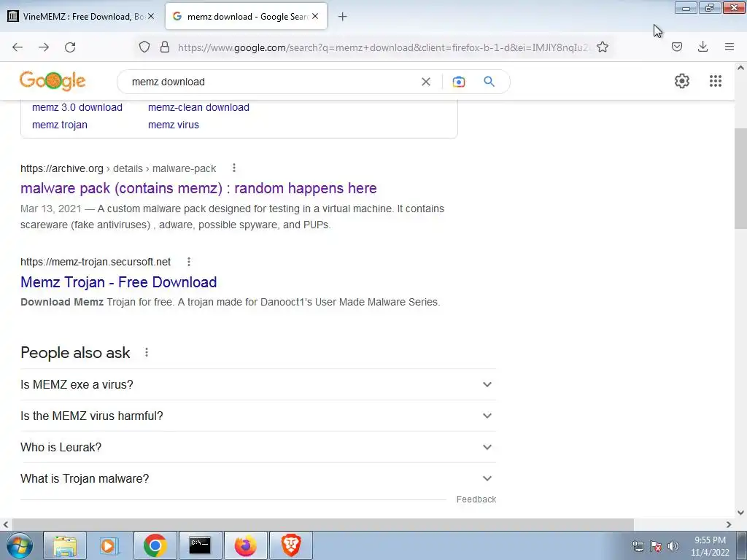Send Feedback on People also ask
Screen dimensions: 747x560
(x=476, y=499)
